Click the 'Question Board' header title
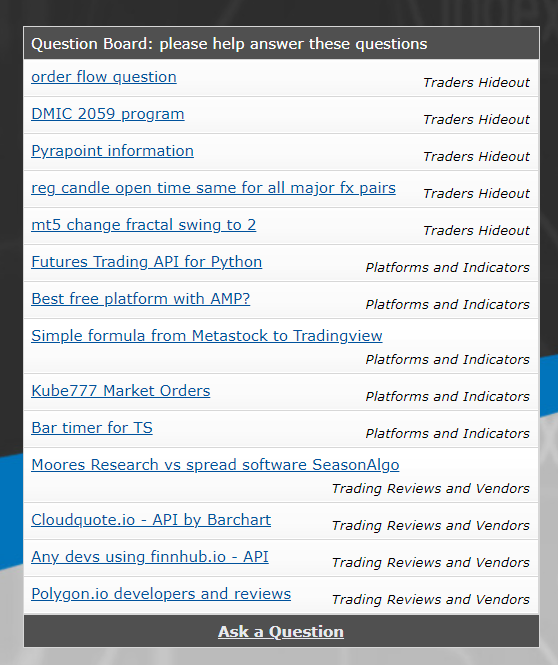This screenshot has height=665, width=558. (x=229, y=44)
